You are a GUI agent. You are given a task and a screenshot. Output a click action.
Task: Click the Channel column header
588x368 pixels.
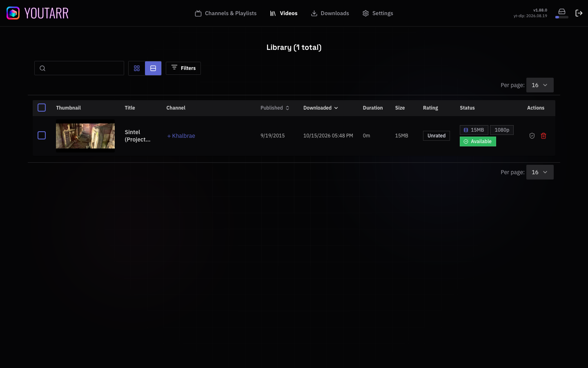pos(176,108)
